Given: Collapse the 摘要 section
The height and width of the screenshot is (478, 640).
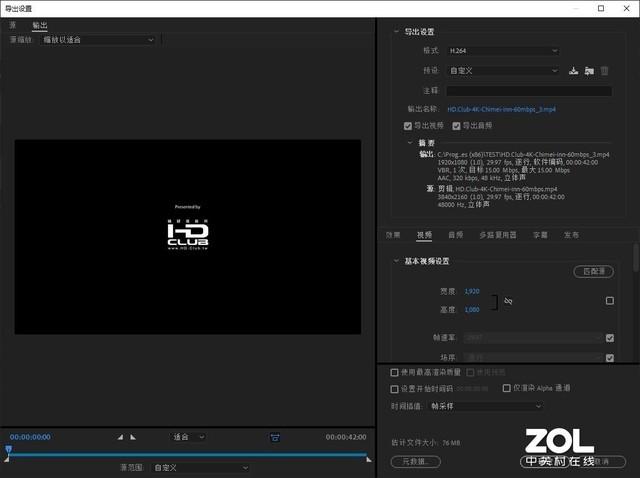Looking at the screenshot, I should pos(410,143).
